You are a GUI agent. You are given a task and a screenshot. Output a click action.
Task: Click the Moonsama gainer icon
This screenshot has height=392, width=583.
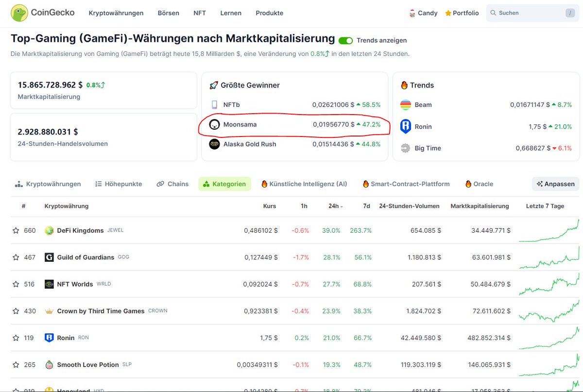pyautogui.click(x=214, y=124)
